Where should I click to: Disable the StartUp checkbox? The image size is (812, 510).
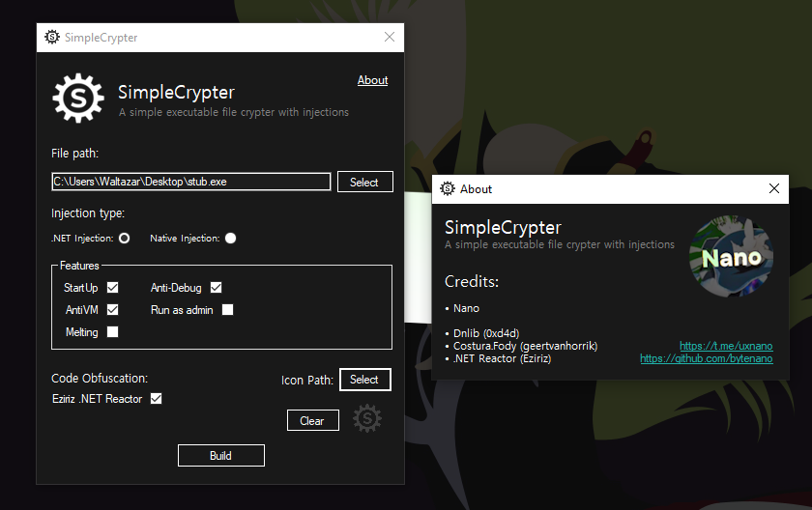112,287
